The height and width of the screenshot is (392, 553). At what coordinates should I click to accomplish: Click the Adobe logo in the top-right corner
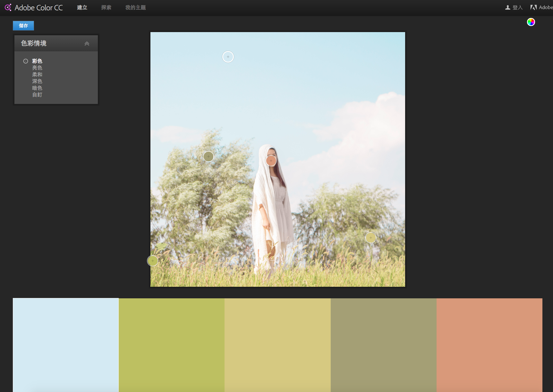[534, 7]
